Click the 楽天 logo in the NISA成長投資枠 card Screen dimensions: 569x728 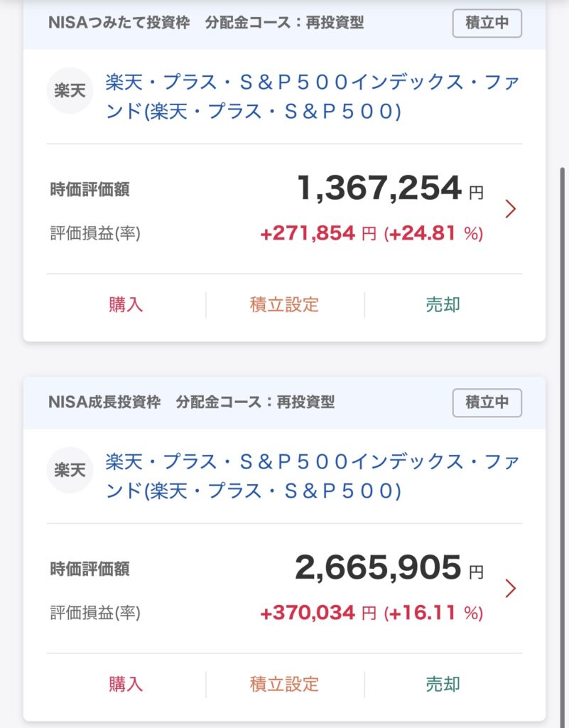coord(70,470)
